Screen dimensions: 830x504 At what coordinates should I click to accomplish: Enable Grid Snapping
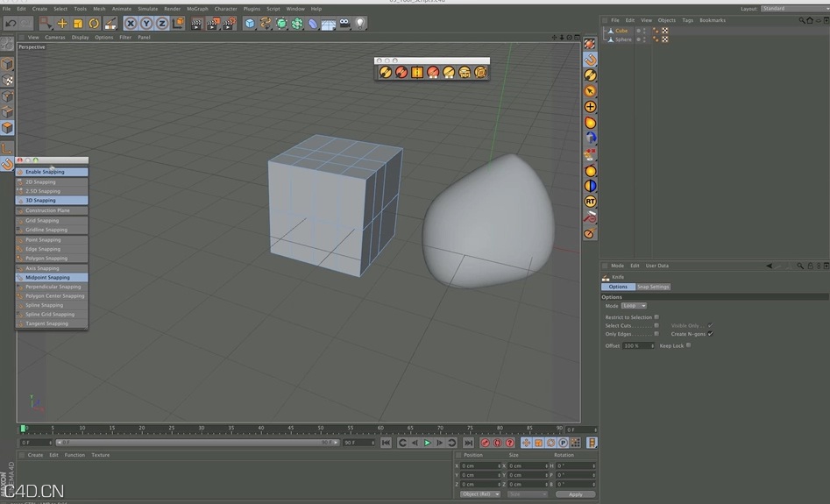[52, 220]
